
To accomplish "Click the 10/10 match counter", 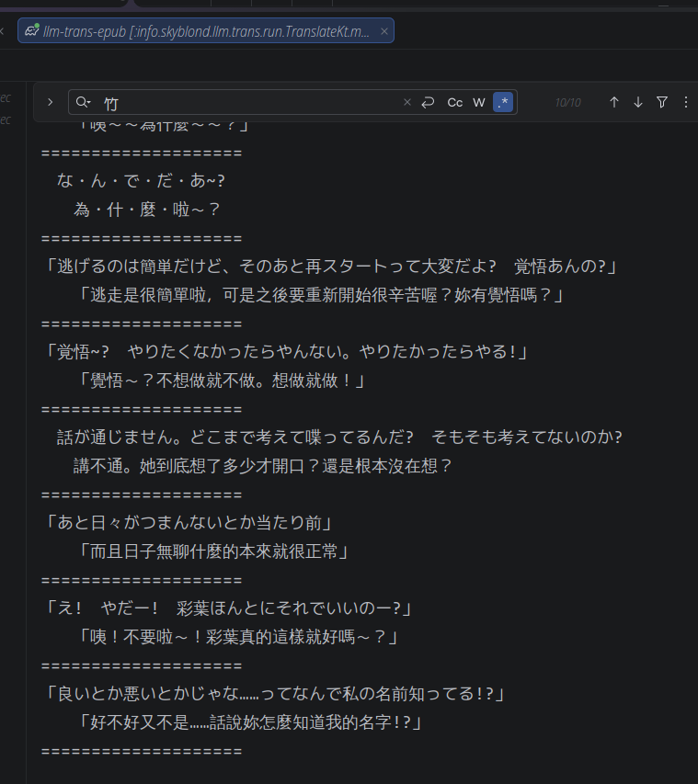I will [568, 102].
